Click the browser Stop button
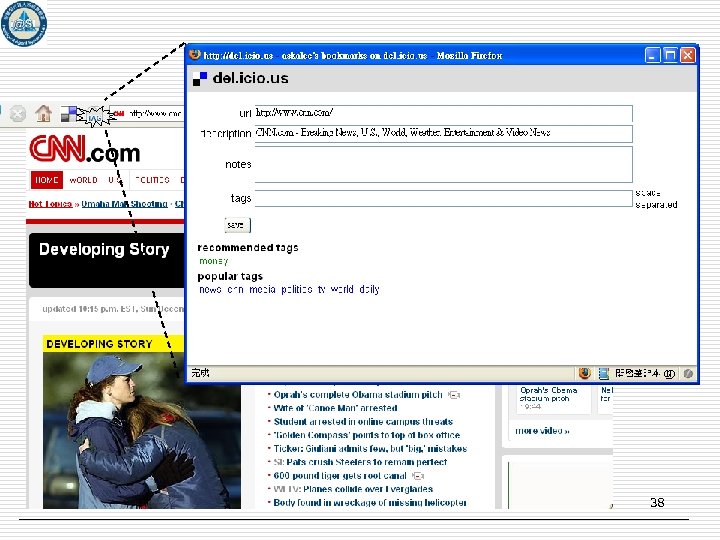This screenshot has height=540, width=720. [x=18, y=114]
